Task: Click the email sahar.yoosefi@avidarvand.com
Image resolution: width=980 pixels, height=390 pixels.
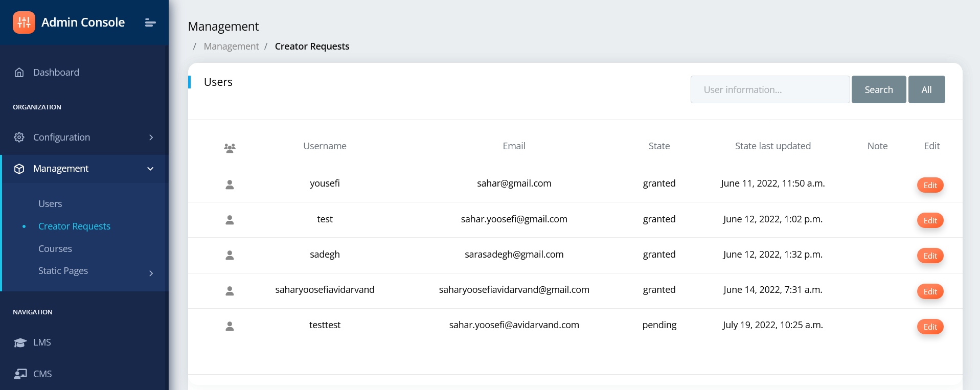Action: [x=514, y=325]
